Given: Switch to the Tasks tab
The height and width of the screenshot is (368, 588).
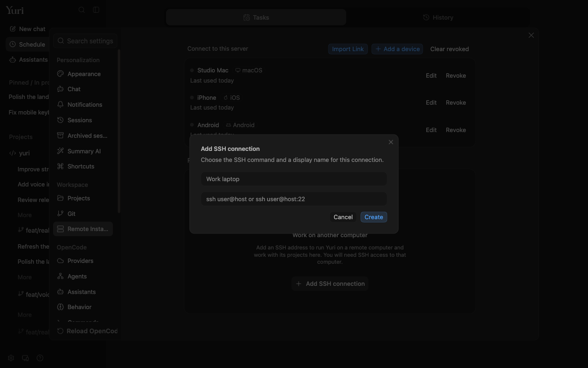Looking at the screenshot, I should click(256, 17).
